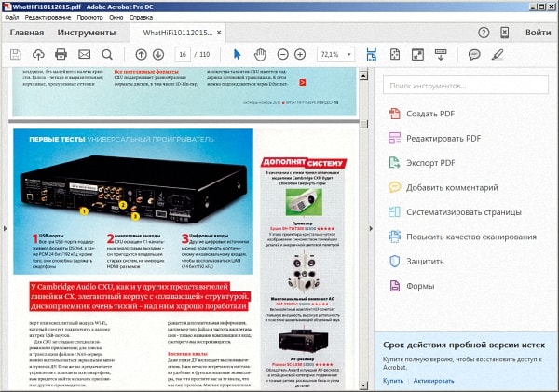Open Повысить качество сканирования tool
This screenshot has height=392, width=559.
(462, 237)
